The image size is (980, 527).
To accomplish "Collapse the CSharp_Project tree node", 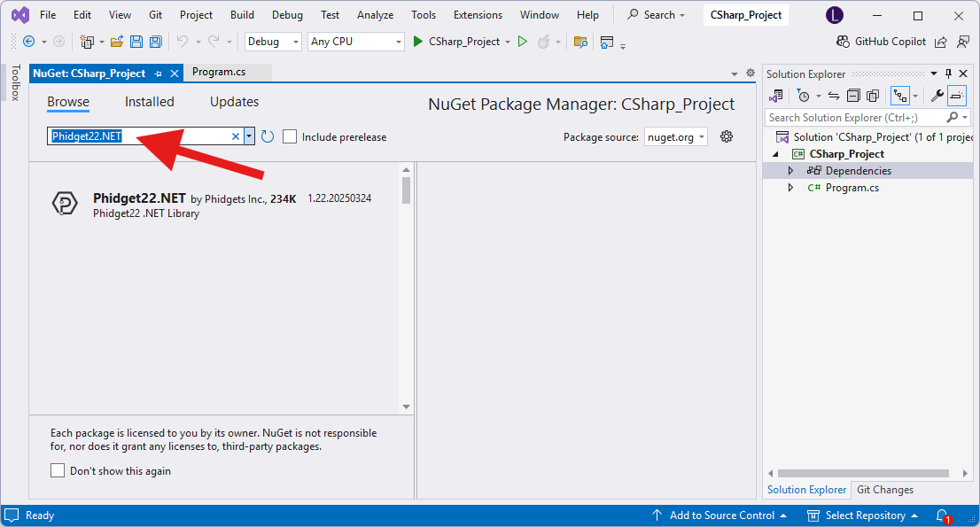I will pyautogui.click(x=775, y=153).
